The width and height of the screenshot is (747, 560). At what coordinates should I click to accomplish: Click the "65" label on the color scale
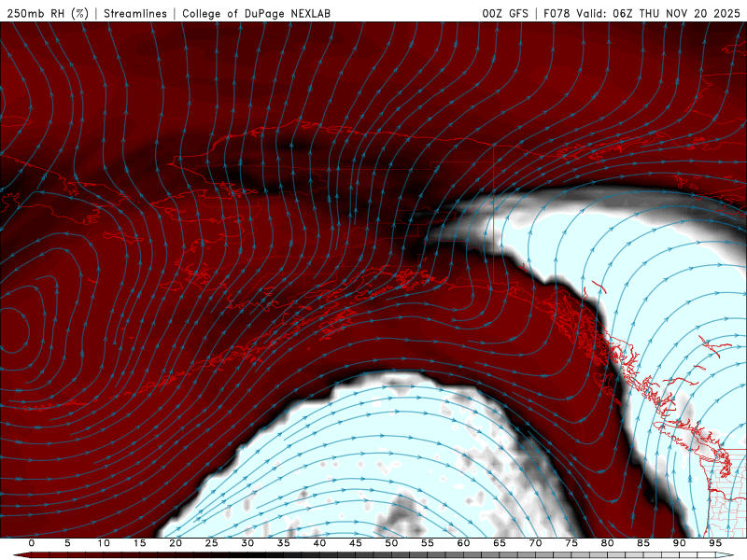(500, 543)
